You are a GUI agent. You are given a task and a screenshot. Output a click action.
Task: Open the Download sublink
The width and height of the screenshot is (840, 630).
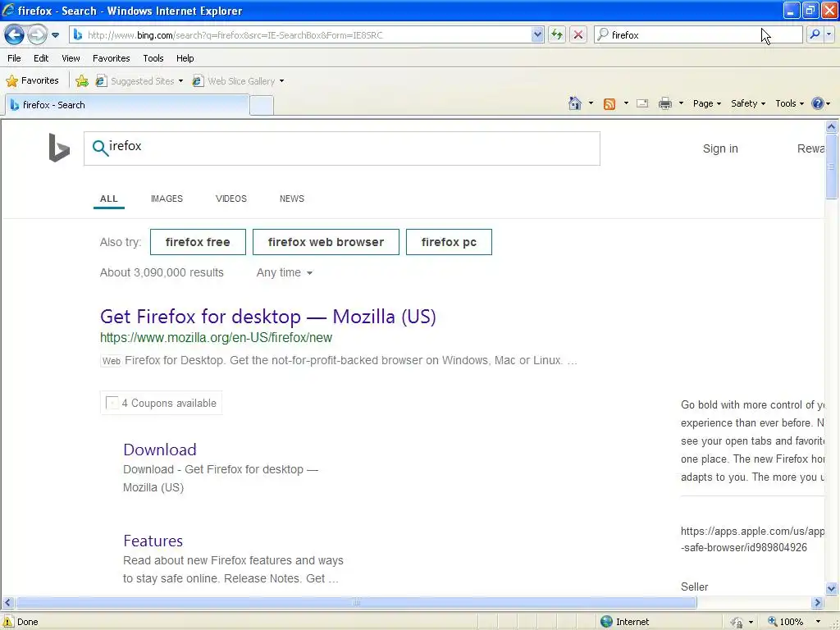160,450
